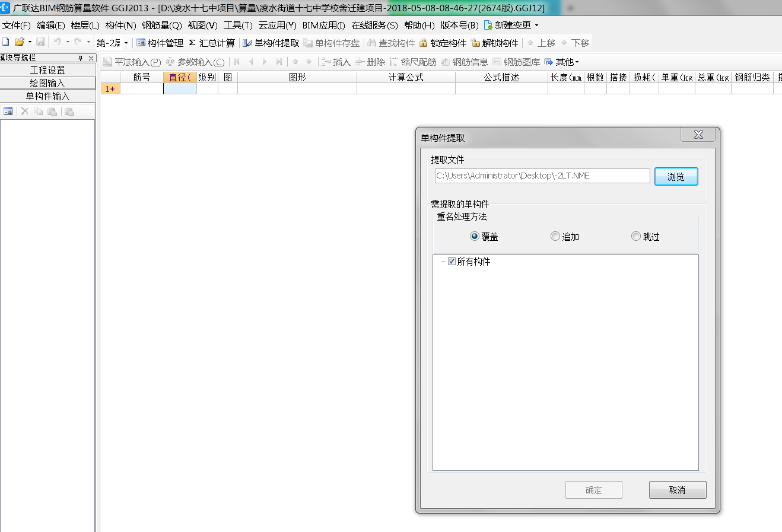Click 浏览 browse button
Viewport: 782px width, 532px height.
point(676,177)
